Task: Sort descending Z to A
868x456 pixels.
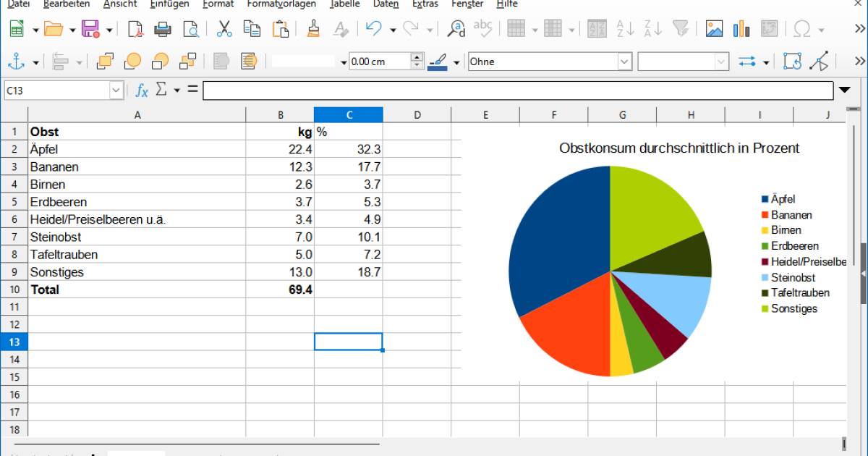Action: (x=652, y=29)
